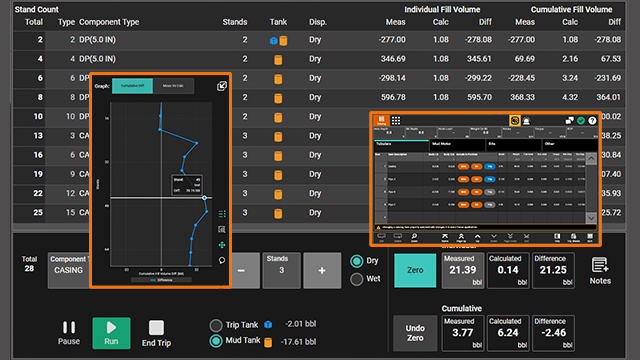Click the inset table scroll-down arrow
Image resolution: width=640 pixels, height=360 pixels.
pos(591,218)
